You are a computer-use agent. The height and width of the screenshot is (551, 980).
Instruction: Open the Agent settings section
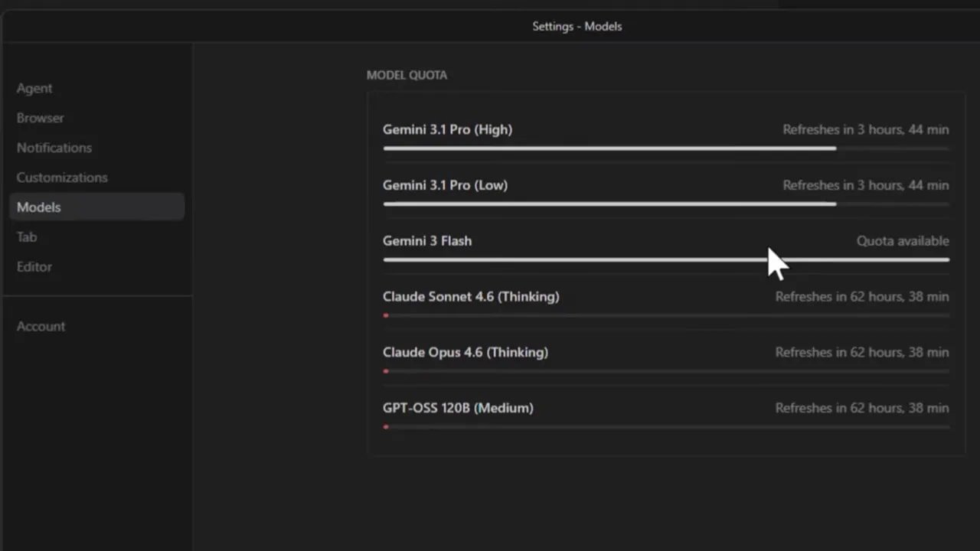(34, 89)
